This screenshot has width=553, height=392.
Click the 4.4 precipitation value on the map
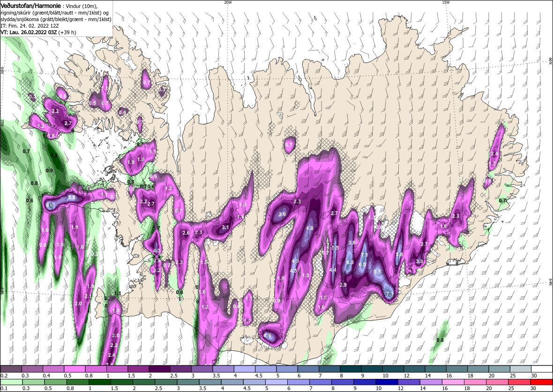pos(333,270)
